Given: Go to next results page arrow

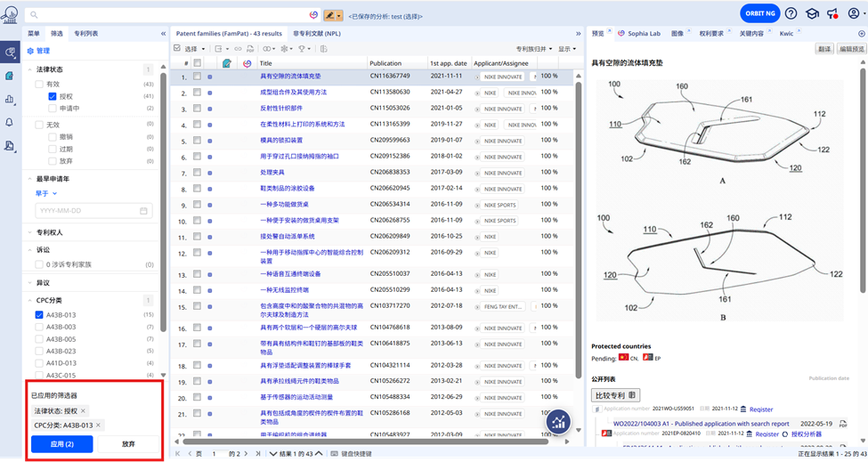Looking at the screenshot, I should pos(247,454).
